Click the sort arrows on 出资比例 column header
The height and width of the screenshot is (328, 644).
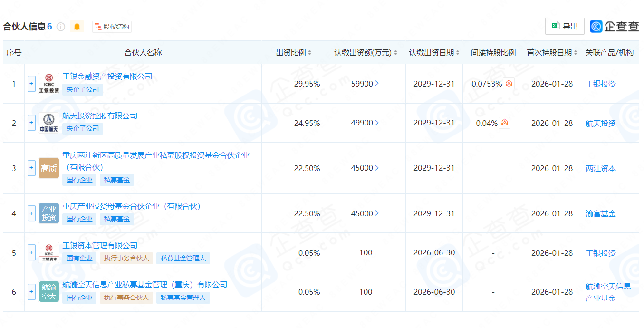[x=309, y=52]
